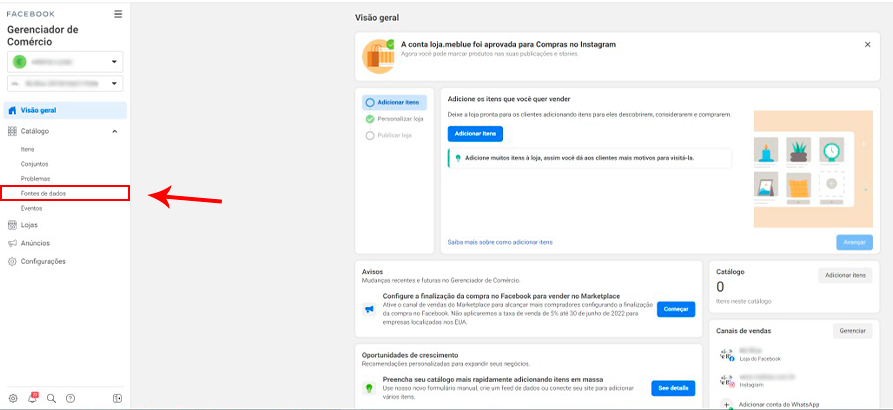
Task: Click plus icon for adding WhatsApp account
Action: tap(727, 405)
